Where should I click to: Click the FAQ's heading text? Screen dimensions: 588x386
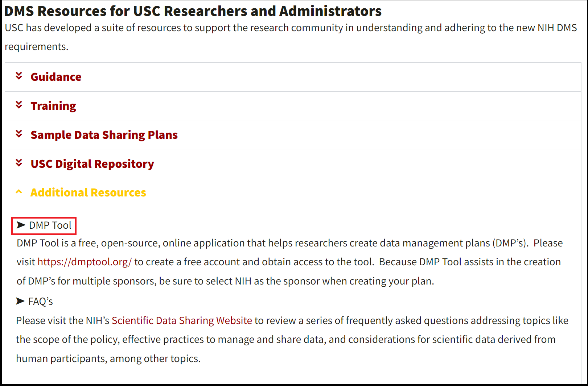[x=40, y=301]
